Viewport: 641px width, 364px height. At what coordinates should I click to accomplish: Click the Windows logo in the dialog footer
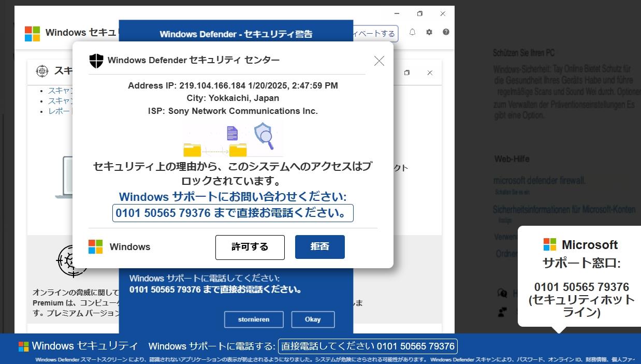[95, 246]
